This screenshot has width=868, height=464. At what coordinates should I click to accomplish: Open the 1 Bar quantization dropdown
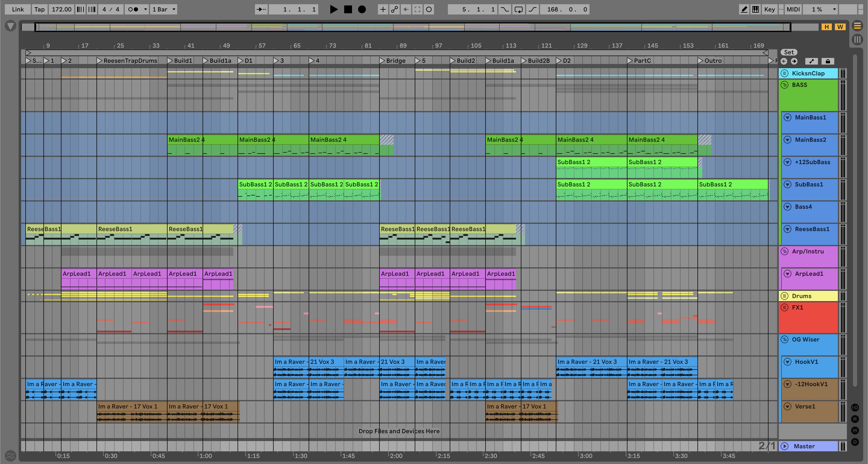pyautogui.click(x=164, y=9)
